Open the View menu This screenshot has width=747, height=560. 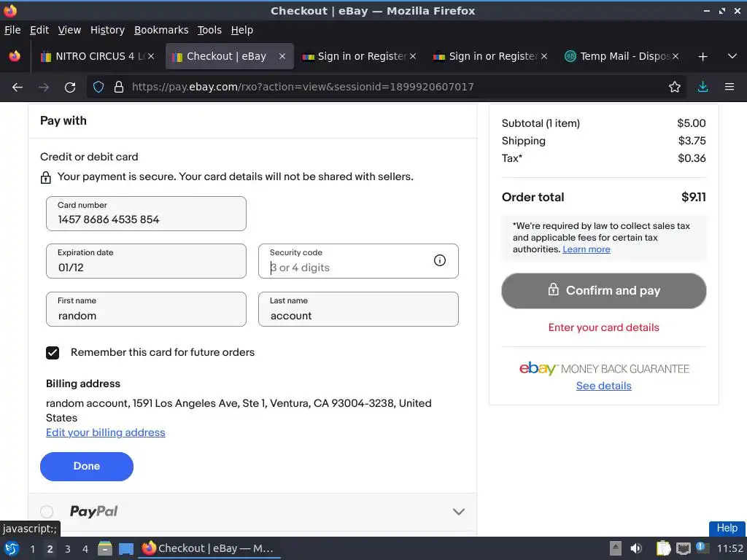tap(69, 30)
